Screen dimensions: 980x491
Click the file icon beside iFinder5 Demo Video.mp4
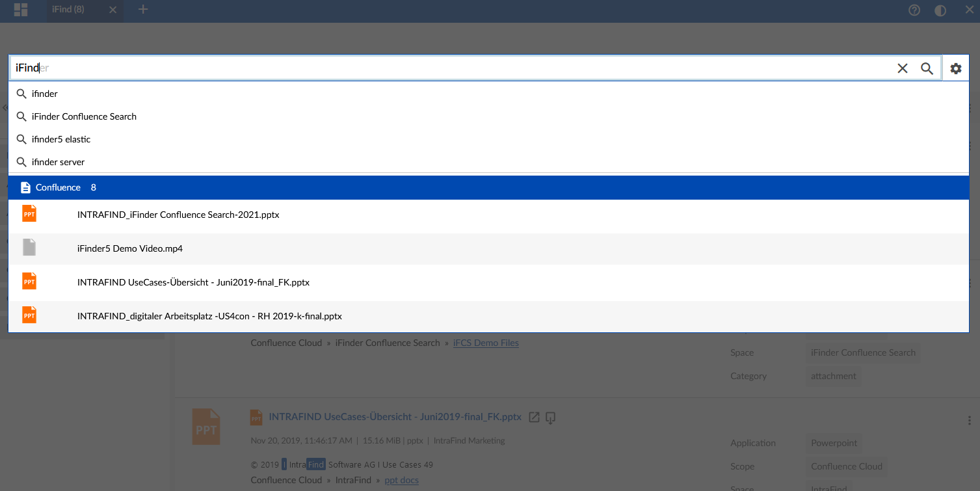[29, 247]
